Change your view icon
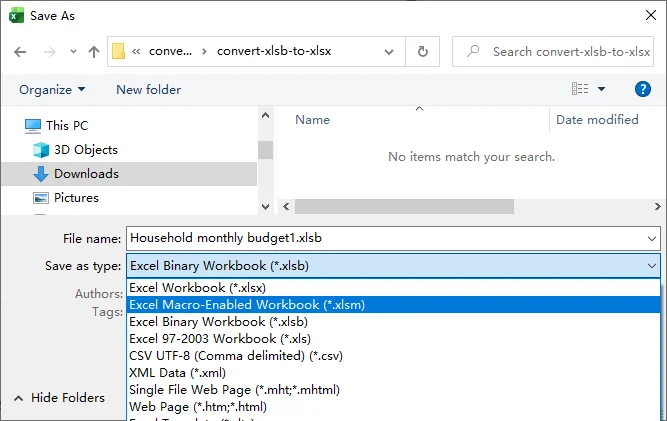The image size is (667, 421). click(580, 89)
